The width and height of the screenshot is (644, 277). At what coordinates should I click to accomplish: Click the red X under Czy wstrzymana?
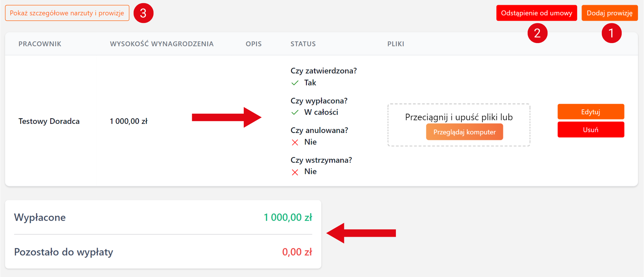click(295, 172)
